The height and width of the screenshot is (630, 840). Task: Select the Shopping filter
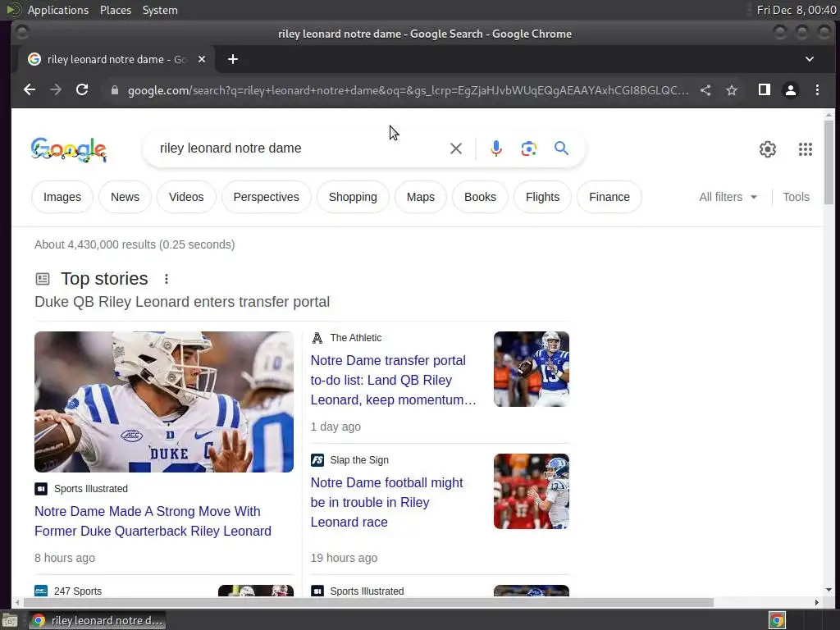(353, 197)
